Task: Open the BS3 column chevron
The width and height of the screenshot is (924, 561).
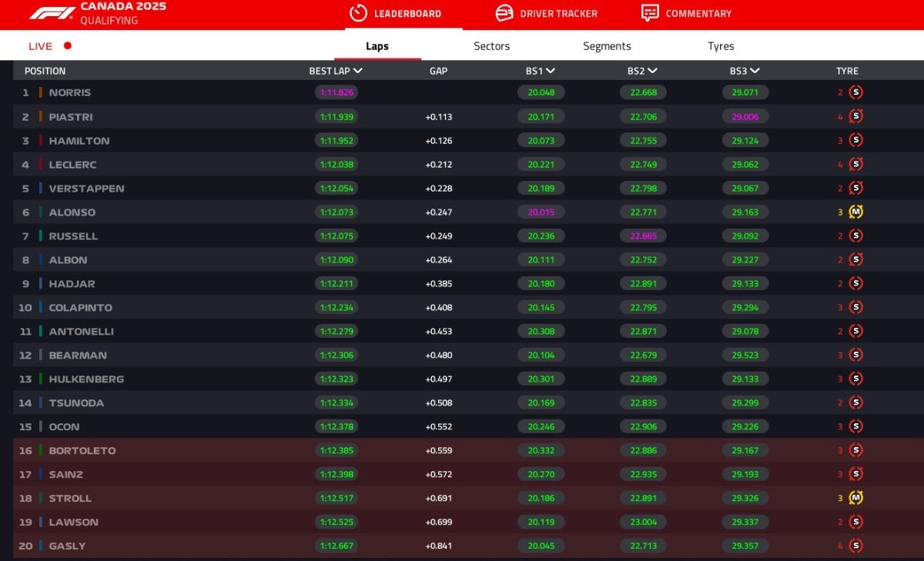Action: click(x=755, y=71)
